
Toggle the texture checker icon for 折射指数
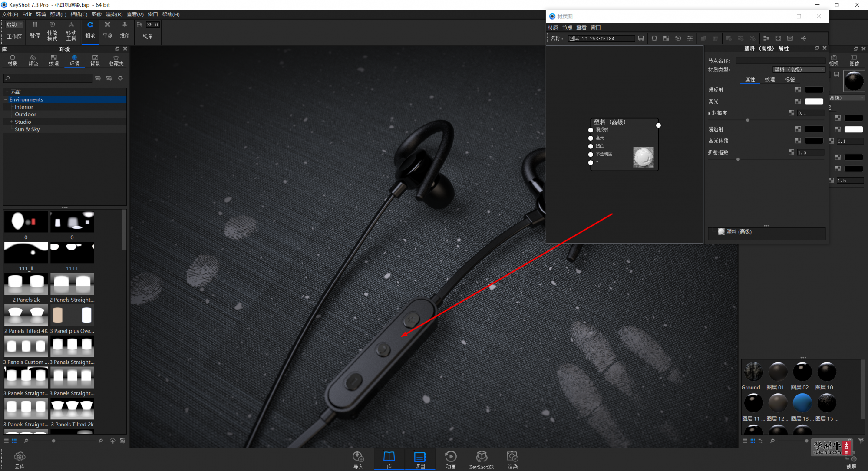point(791,152)
